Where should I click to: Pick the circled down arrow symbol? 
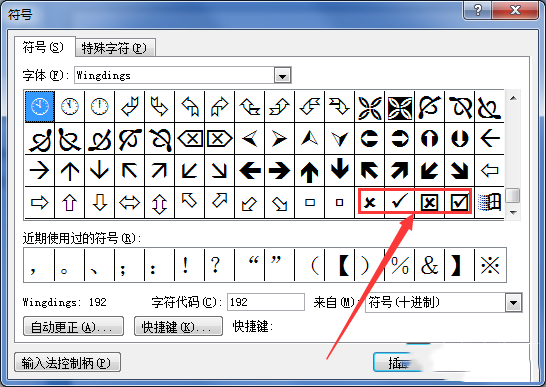[459, 139]
